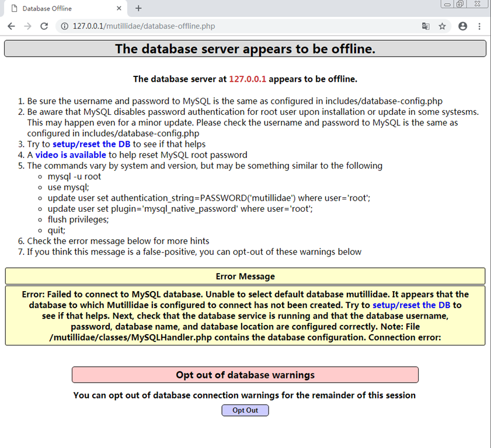
Task: Click the 'flush privileges;' command text
Action: 78,219
